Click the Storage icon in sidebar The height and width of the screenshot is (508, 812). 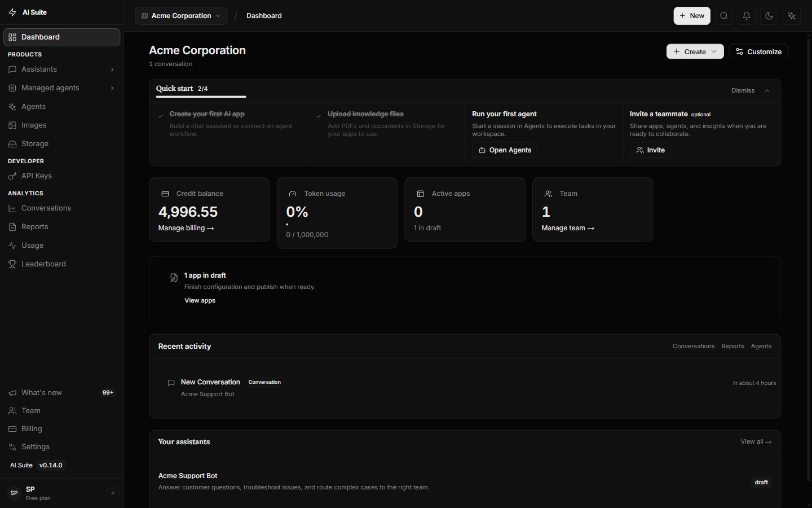coord(12,144)
